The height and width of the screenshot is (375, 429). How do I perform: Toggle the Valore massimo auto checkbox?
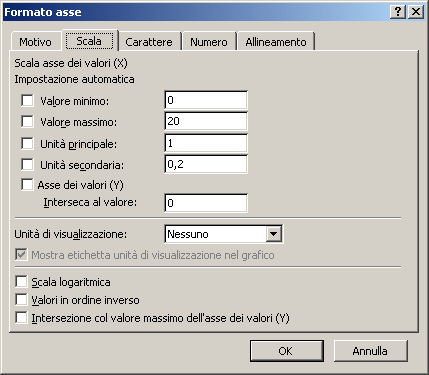tap(27, 122)
